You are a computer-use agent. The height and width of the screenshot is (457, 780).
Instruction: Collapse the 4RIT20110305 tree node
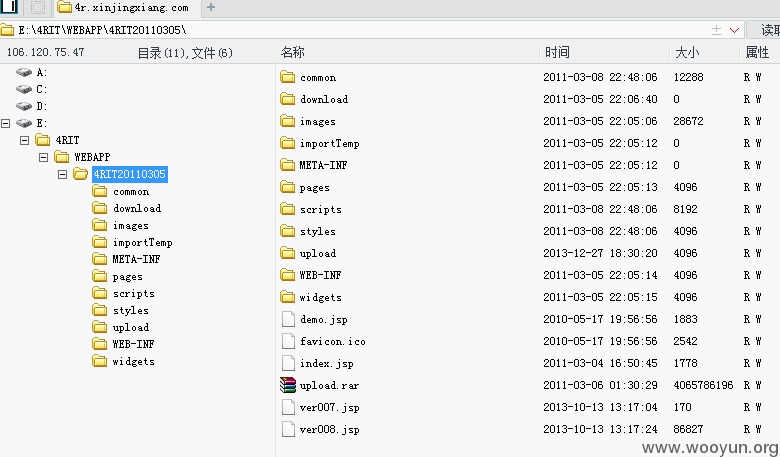[x=62, y=175]
